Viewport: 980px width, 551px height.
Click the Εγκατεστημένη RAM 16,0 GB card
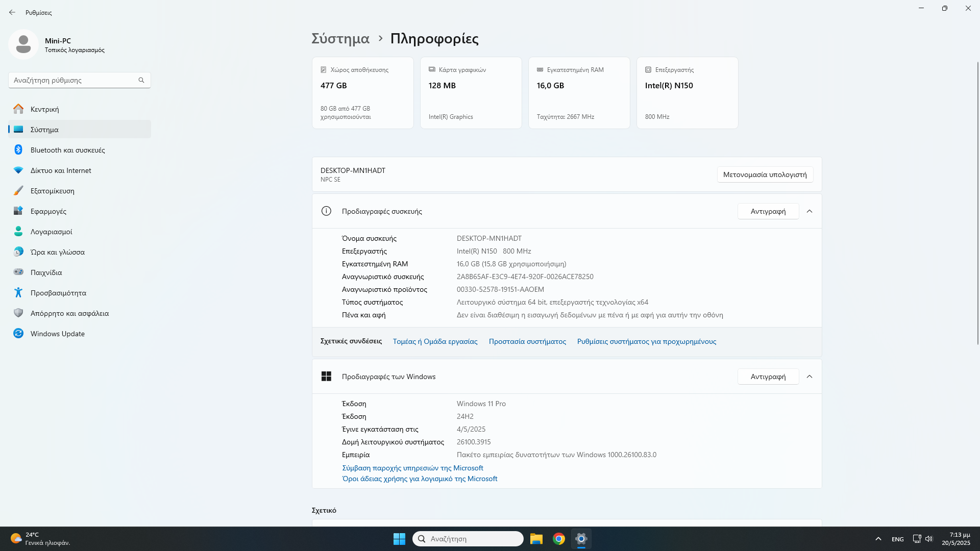[579, 93]
